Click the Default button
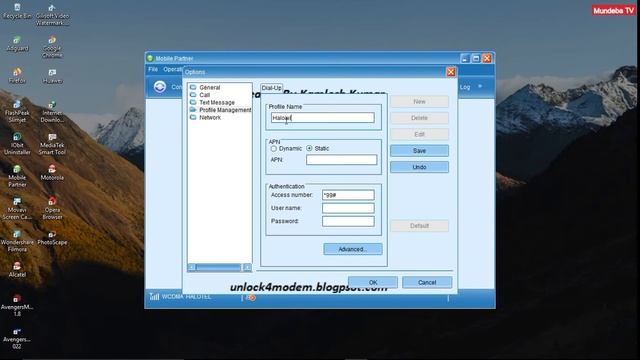640x360 pixels. coord(419,226)
